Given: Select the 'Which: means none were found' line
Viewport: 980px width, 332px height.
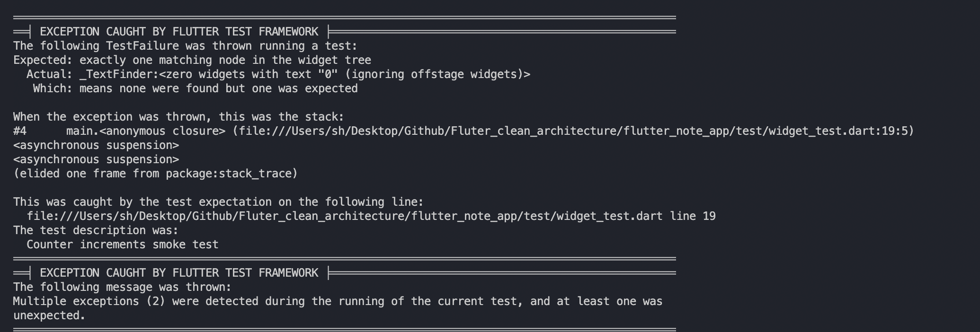Looking at the screenshot, I should 195,88.
